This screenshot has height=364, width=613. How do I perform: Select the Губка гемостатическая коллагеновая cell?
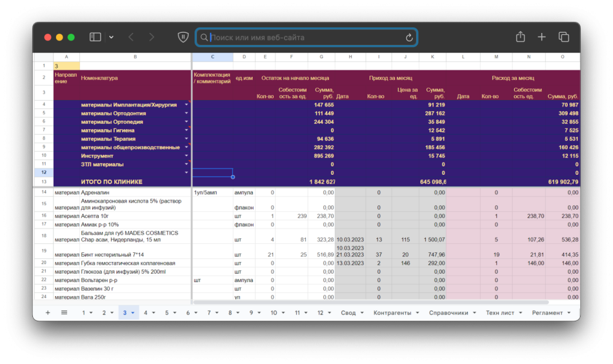tap(136, 263)
